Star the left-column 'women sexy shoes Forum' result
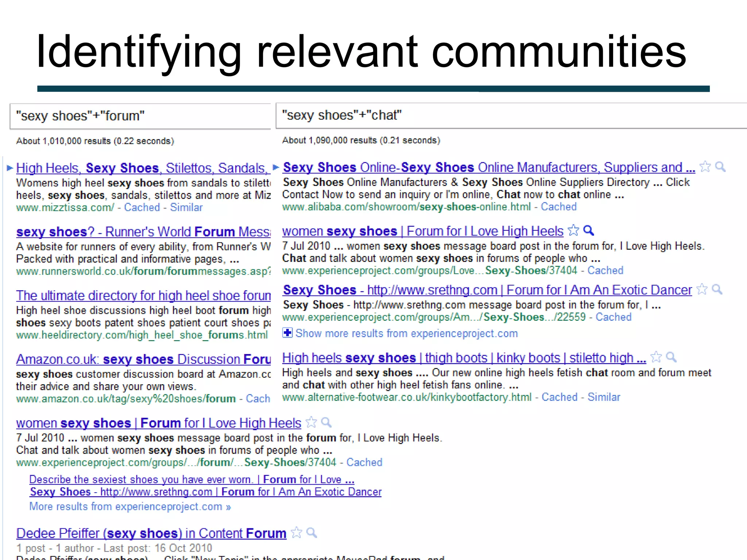747x560 pixels. click(311, 423)
